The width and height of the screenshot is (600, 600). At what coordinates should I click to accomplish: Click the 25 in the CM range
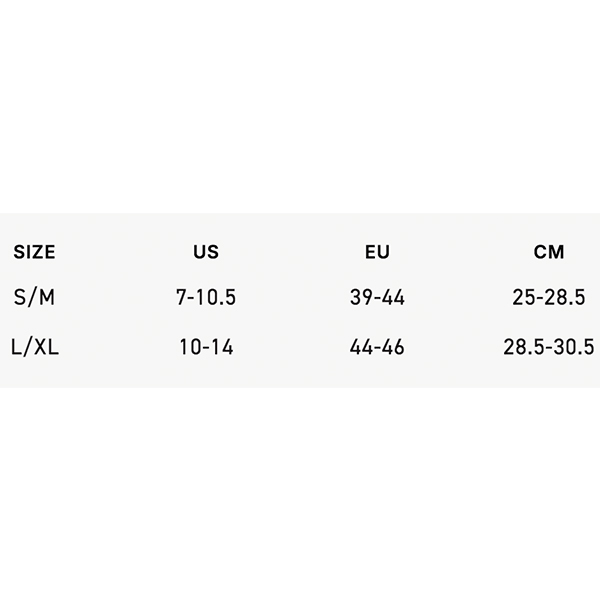pos(523,297)
